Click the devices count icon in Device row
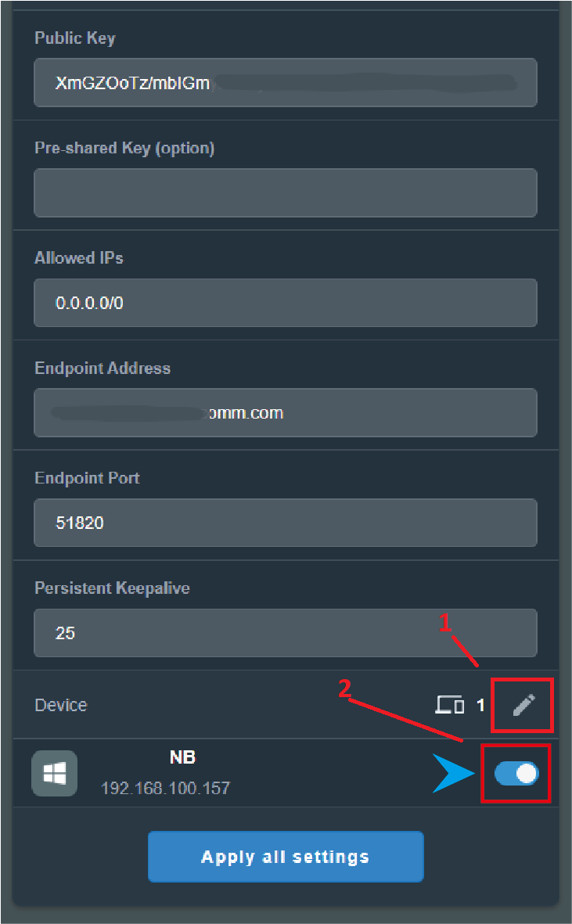572x924 pixels. pos(449,705)
